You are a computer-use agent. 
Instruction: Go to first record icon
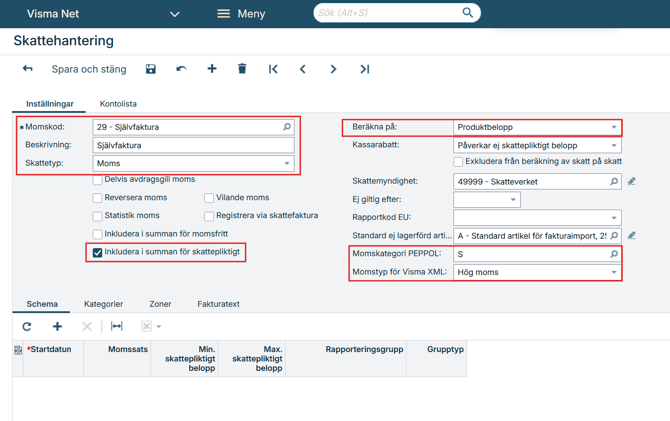point(273,69)
